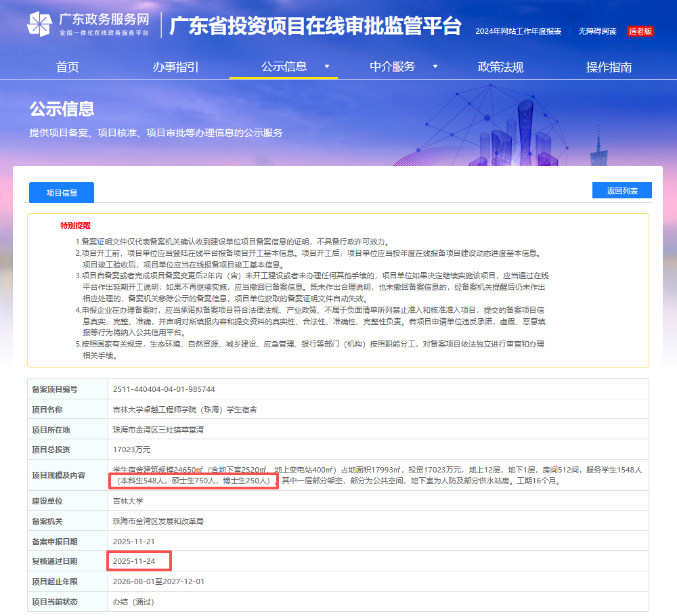Open the 中介服务 menu item

click(392, 66)
